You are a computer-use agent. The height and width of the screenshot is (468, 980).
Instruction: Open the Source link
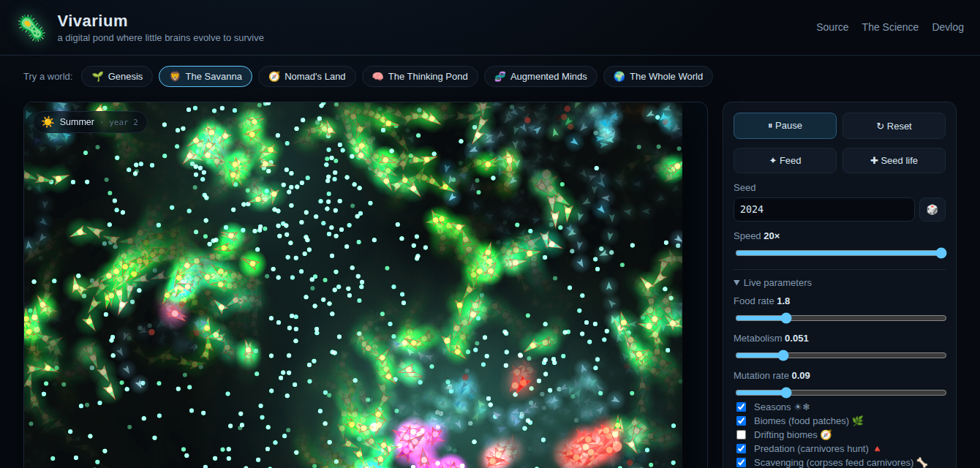[x=832, y=27]
